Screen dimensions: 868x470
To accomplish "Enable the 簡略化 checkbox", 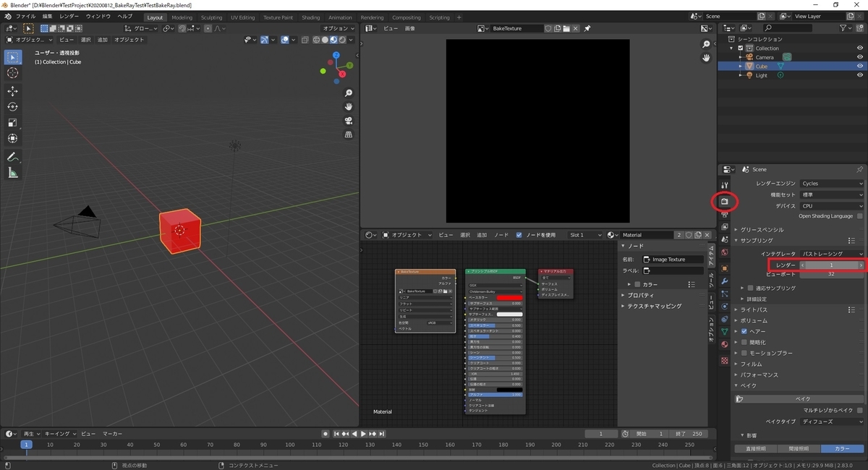I will pos(744,342).
